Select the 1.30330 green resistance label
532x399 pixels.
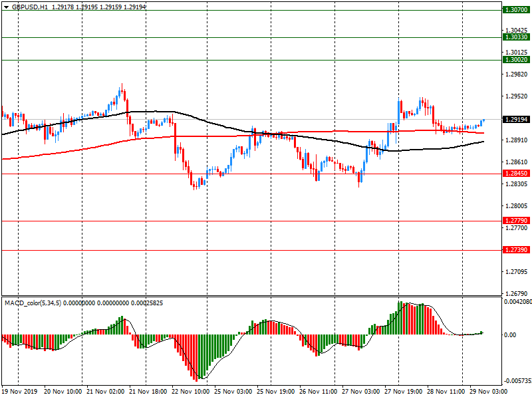(515, 38)
